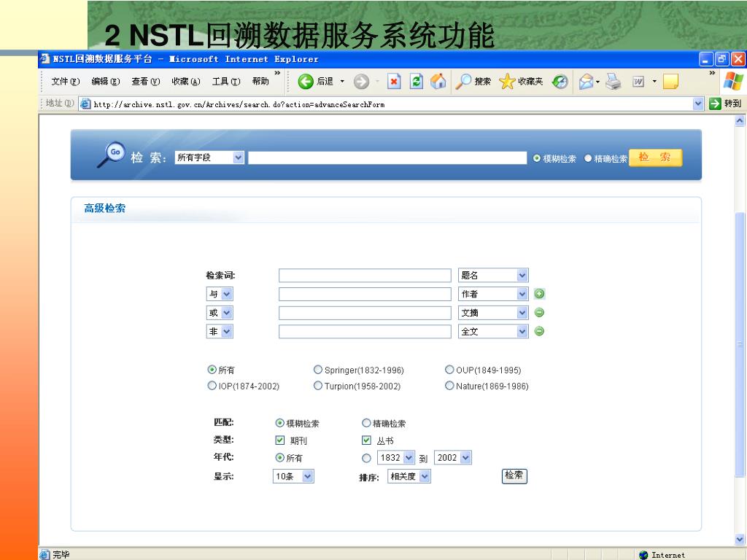The image size is (747, 560).
Task: Open 帮助 menu
Action: 260,82
